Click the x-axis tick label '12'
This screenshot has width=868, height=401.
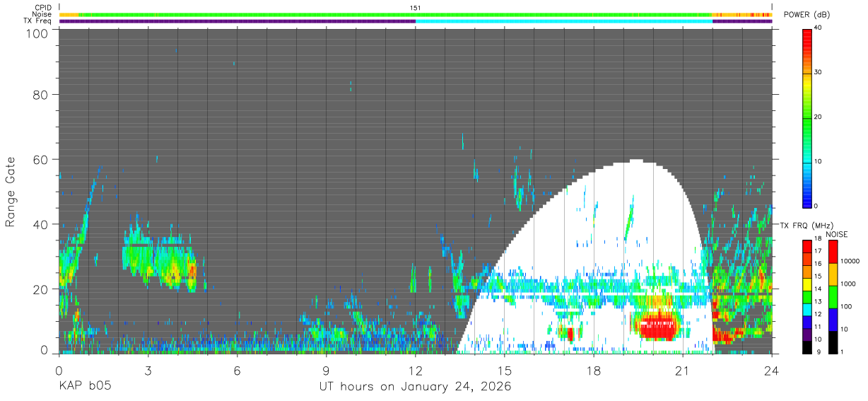tap(415, 370)
